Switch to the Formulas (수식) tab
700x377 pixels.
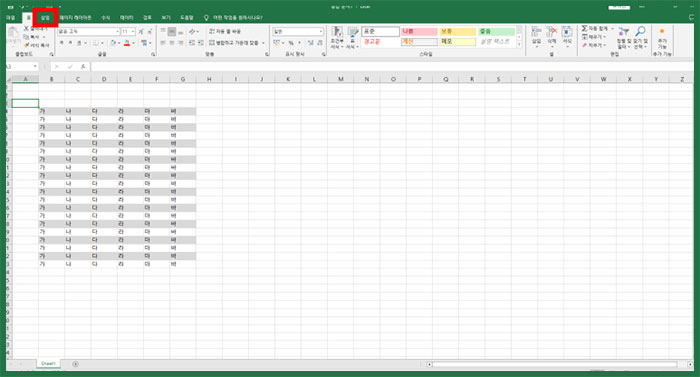click(x=105, y=18)
